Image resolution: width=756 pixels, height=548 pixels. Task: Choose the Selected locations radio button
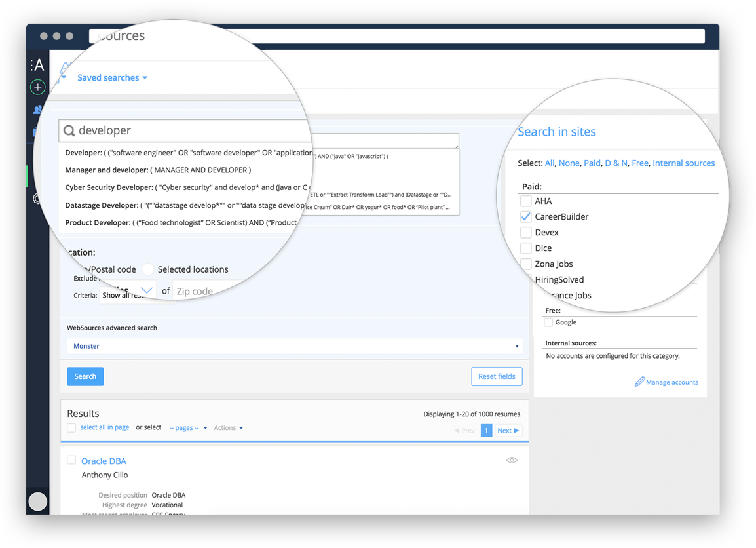tap(149, 269)
